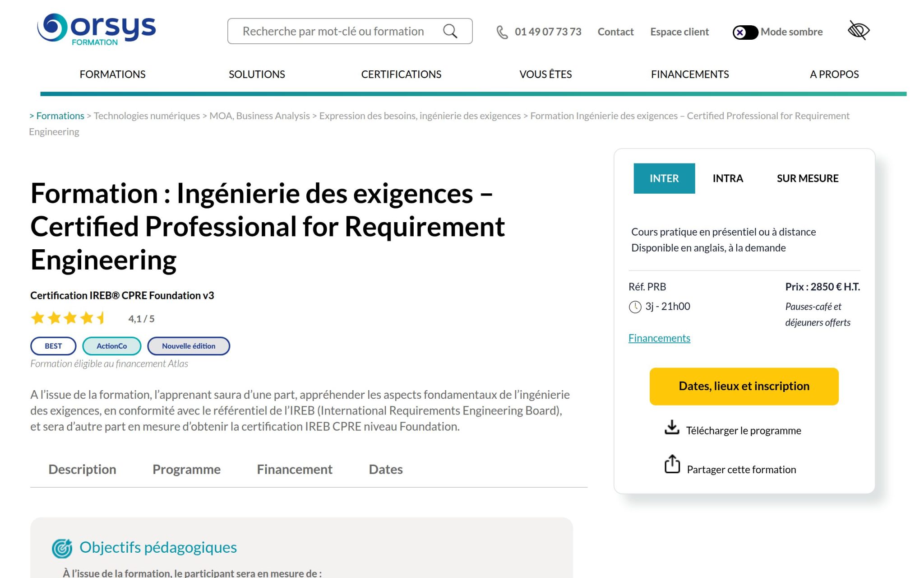Viewport: 924px width, 578px height.
Task: Click the Certification IREB® CPRE Foundation v3 subtitle
Action: click(x=122, y=296)
